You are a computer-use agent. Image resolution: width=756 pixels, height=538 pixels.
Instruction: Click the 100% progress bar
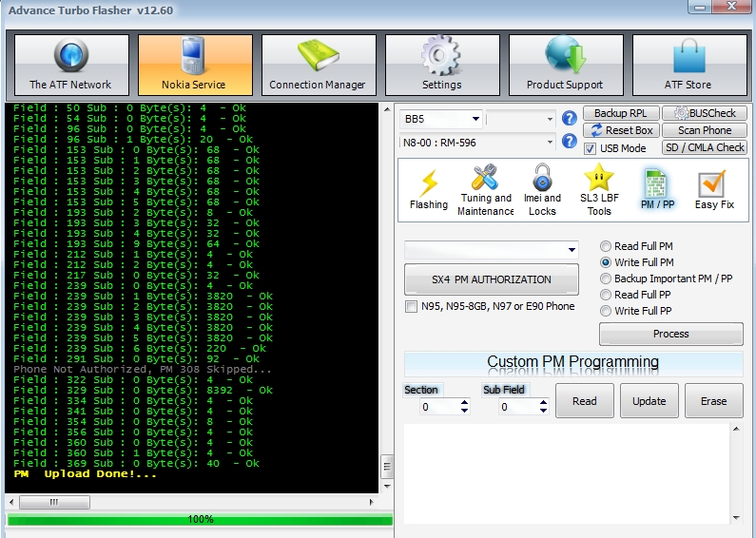(200, 519)
